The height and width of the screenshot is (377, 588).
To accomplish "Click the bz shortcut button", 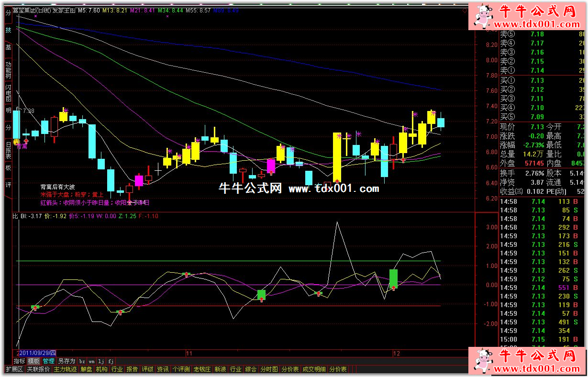I will point(82,361).
